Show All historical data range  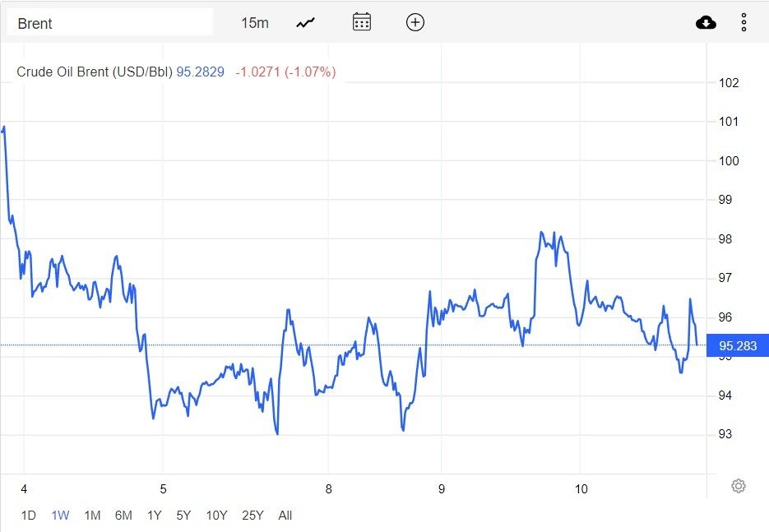pyautogui.click(x=285, y=516)
